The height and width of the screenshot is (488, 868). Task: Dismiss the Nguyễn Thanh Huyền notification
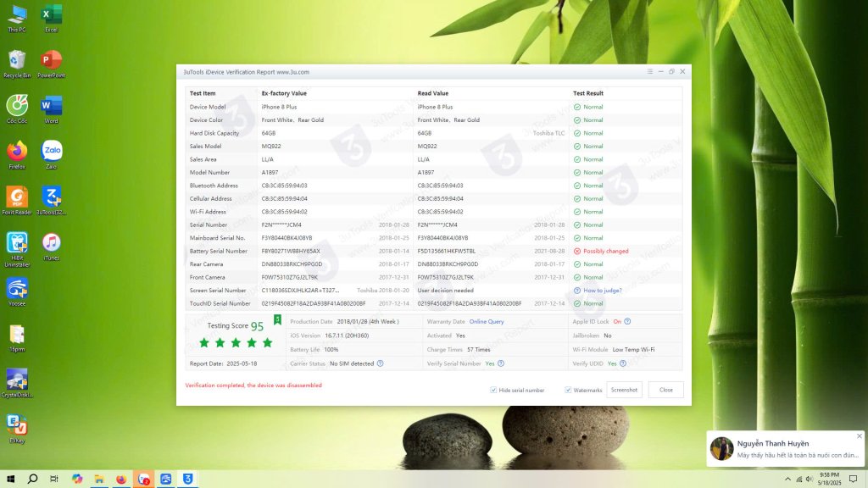tap(859, 436)
